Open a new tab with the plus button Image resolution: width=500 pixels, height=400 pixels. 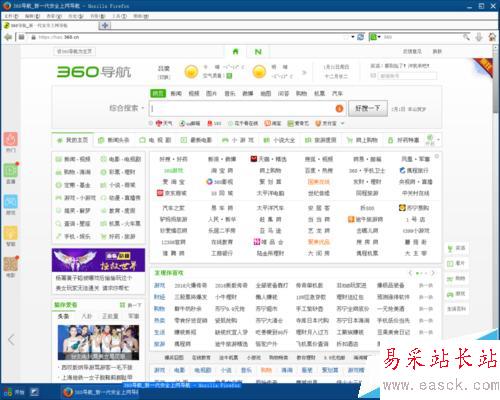pyautogui.click(x=105, y=25)
